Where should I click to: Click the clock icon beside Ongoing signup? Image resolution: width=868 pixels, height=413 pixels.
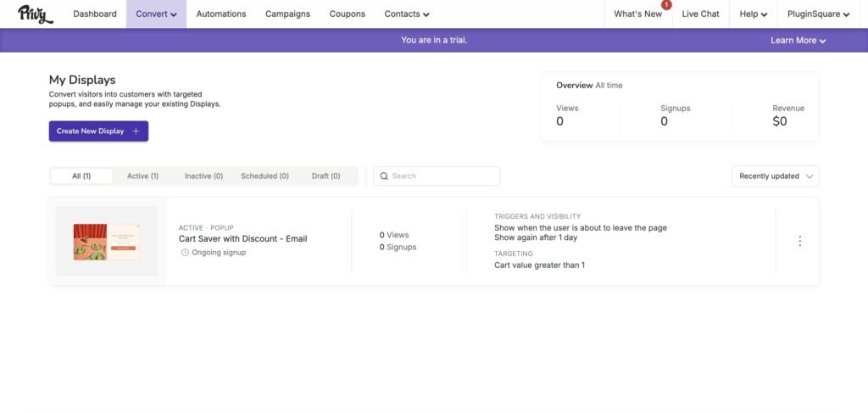point(185,253)
